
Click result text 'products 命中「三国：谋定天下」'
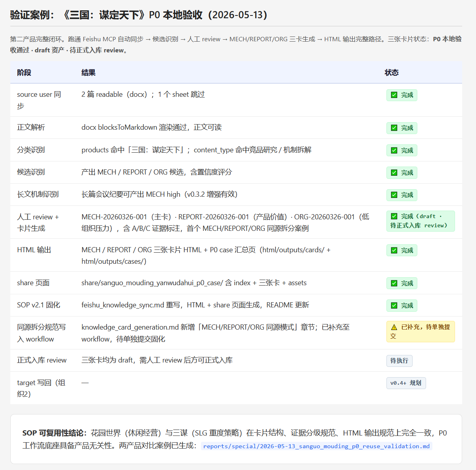point(134,150)
